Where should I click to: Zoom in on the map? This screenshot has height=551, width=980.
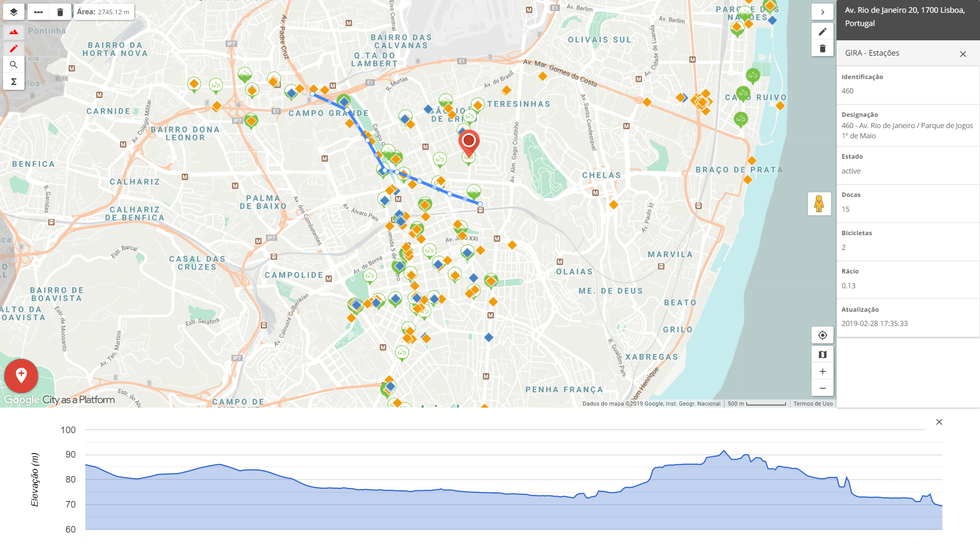[x=822, y=371]
